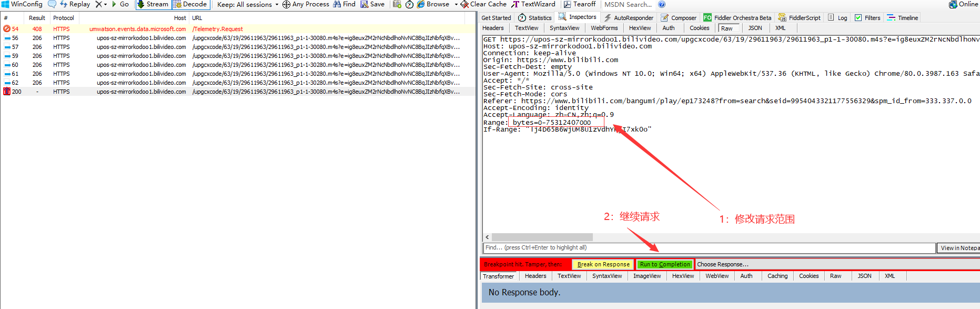Select request Headers inspector tab
This screenshot has width=980, height=309.
pyautogui.click(x=493, y=28)
